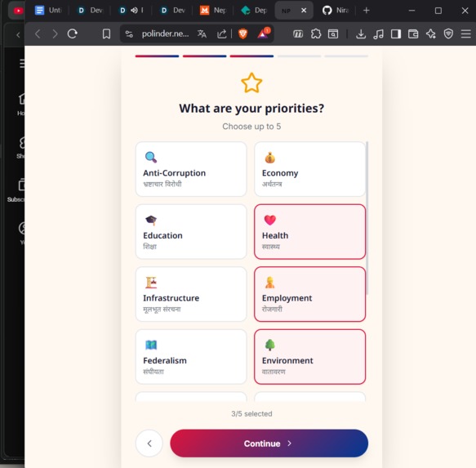Switch to the GitHub 'Nira' tab
This screenshot has width=476, height=468.
336,11
